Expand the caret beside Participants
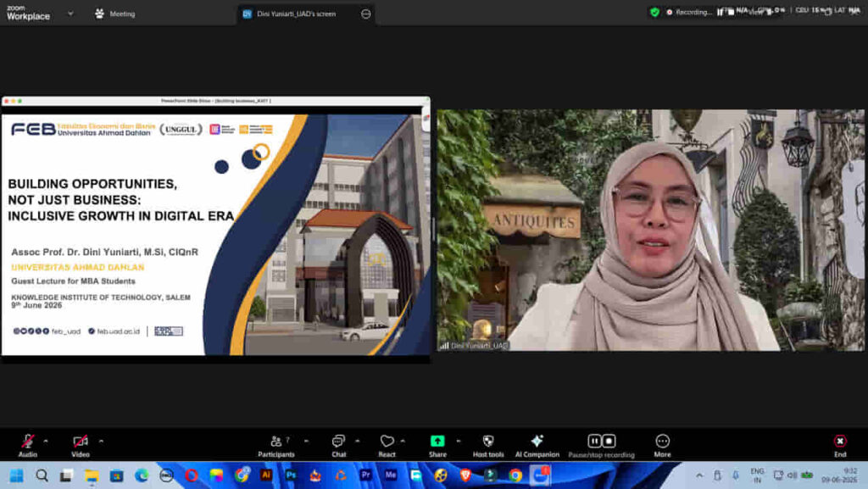The height and width of the screenshot is (489, 868). 306,441
